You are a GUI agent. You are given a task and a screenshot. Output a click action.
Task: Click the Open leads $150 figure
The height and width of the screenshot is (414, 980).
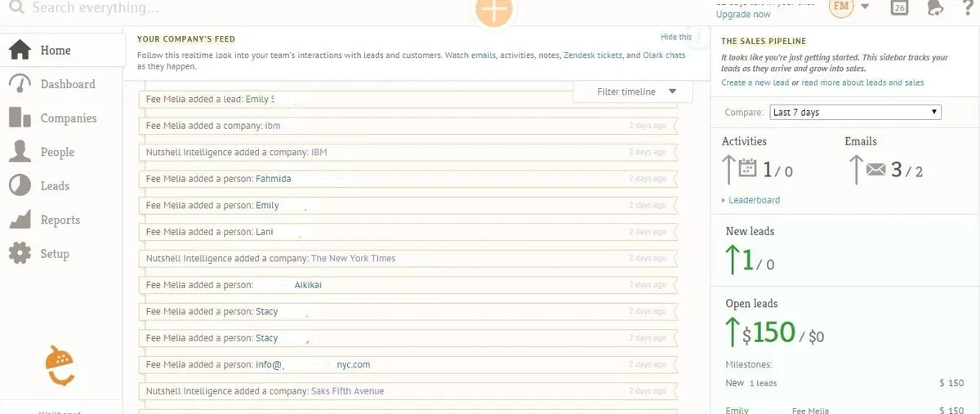click(x=774, y=332)
